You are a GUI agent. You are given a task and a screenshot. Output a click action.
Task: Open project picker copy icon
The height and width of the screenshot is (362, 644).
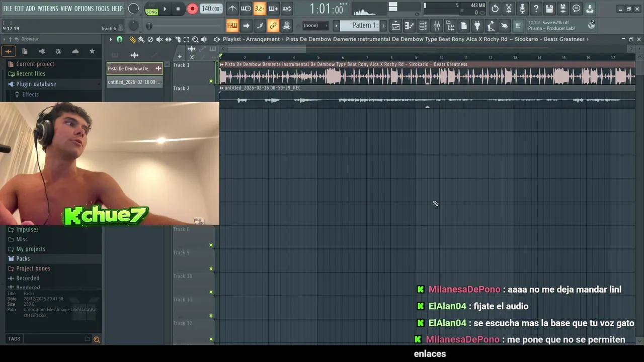tap(464, 26)
